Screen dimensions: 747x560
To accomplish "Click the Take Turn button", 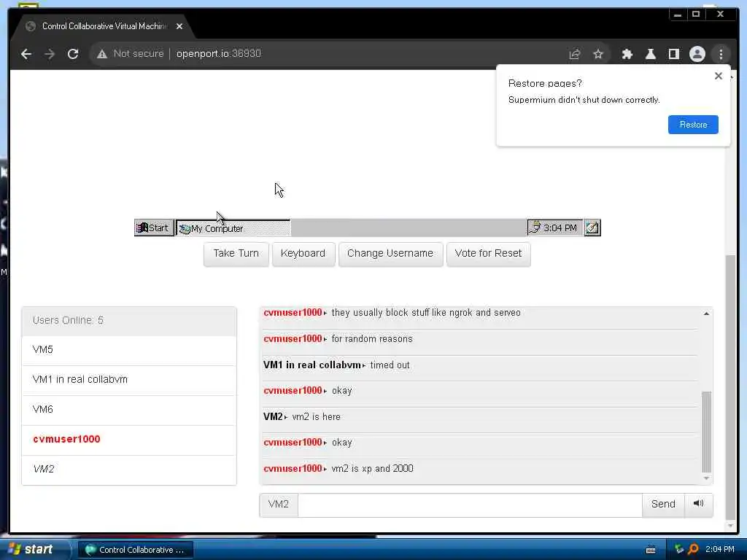I will coord(236,253).
